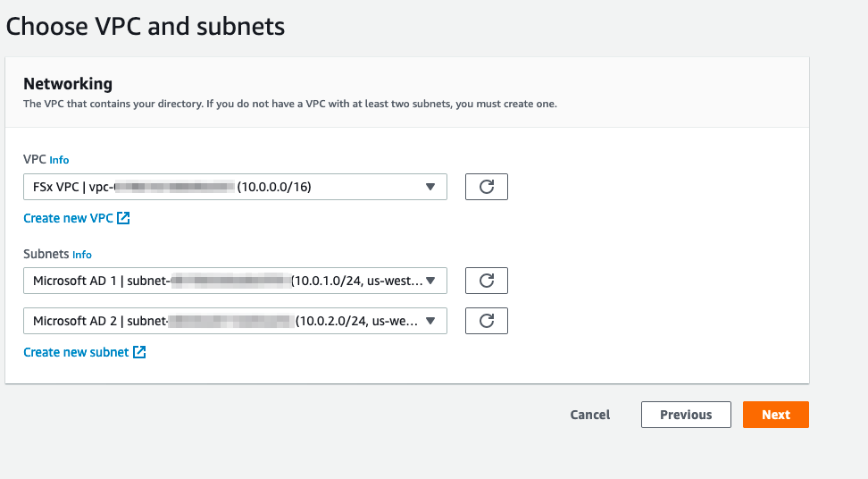Open the Info link next to VPC
868x479 pixels.
(x=59, y=160)
